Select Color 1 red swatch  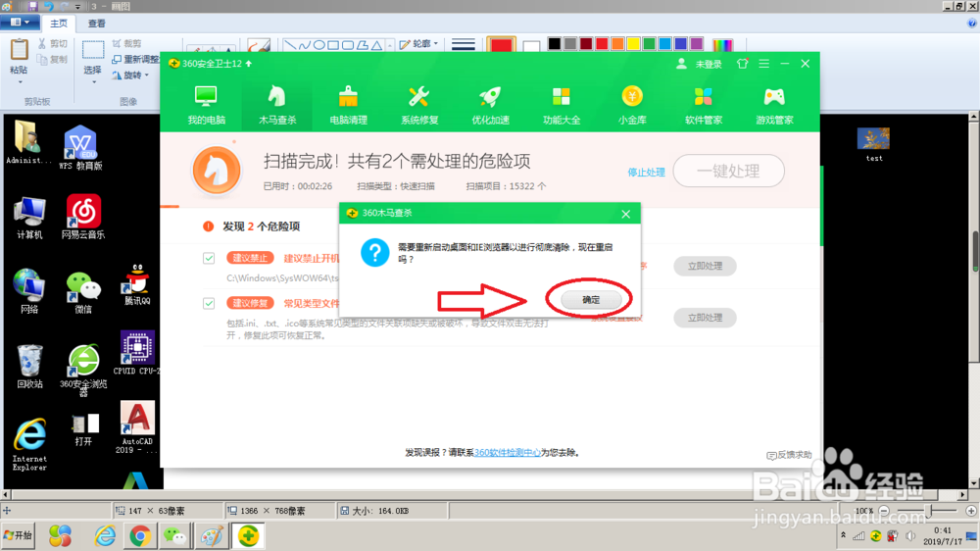coord(501,46)
